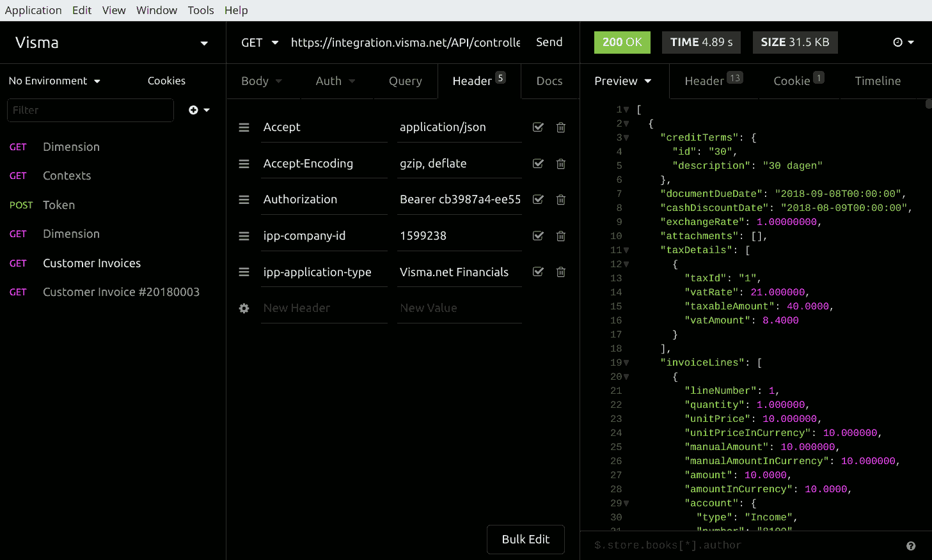932x560 pixels.
Task: Collapse account fold arrow at line 29
Action: (x=626, y=503)
